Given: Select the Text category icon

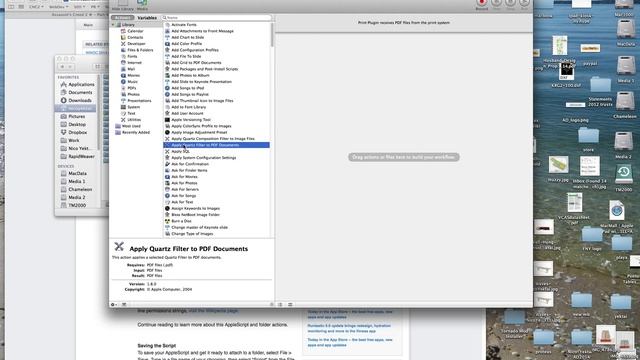Looking at the screenshot, I should point(123,113).
